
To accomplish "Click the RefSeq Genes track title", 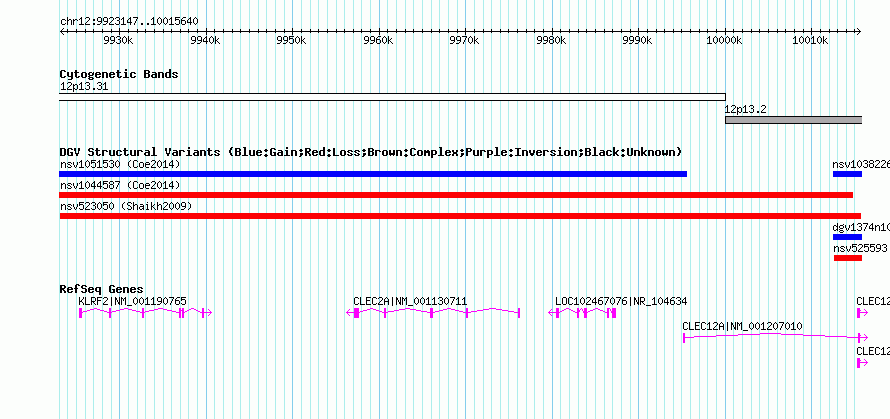I will click(102, 289).
